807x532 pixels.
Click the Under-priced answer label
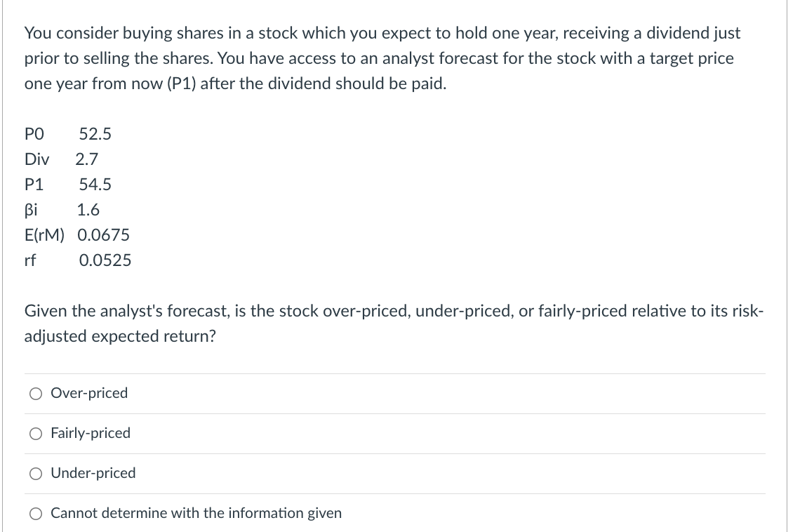tap(92, 474)
